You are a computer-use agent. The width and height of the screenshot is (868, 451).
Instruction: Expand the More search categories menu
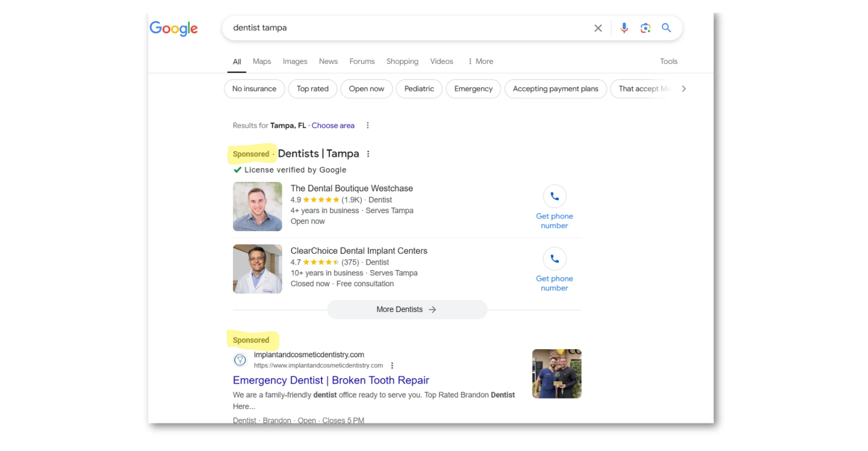481,62
